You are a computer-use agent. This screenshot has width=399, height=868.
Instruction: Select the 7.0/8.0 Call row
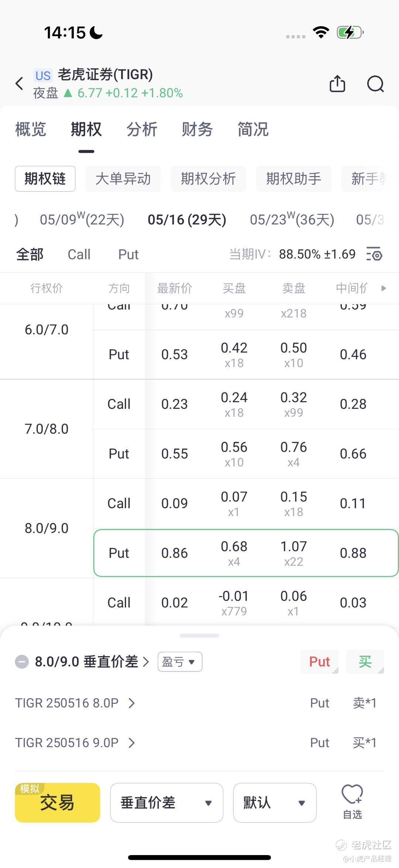[246, 404]
